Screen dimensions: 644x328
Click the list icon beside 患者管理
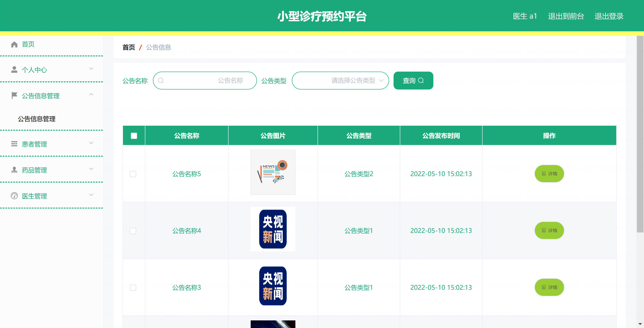tap(14, 144)
